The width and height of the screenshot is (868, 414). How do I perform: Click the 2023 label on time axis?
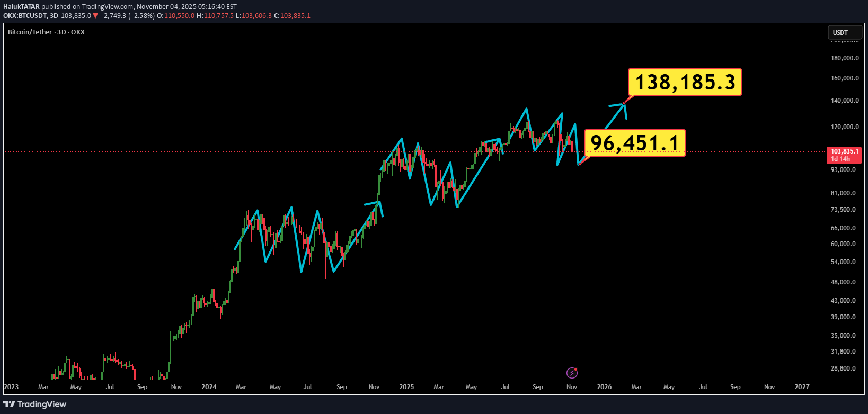(11, 387)
